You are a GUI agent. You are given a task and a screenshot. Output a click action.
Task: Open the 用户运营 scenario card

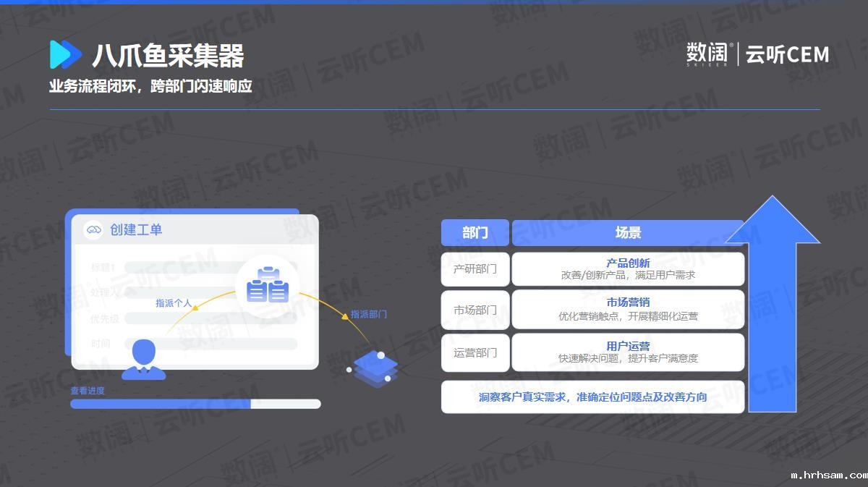(628, 352)
